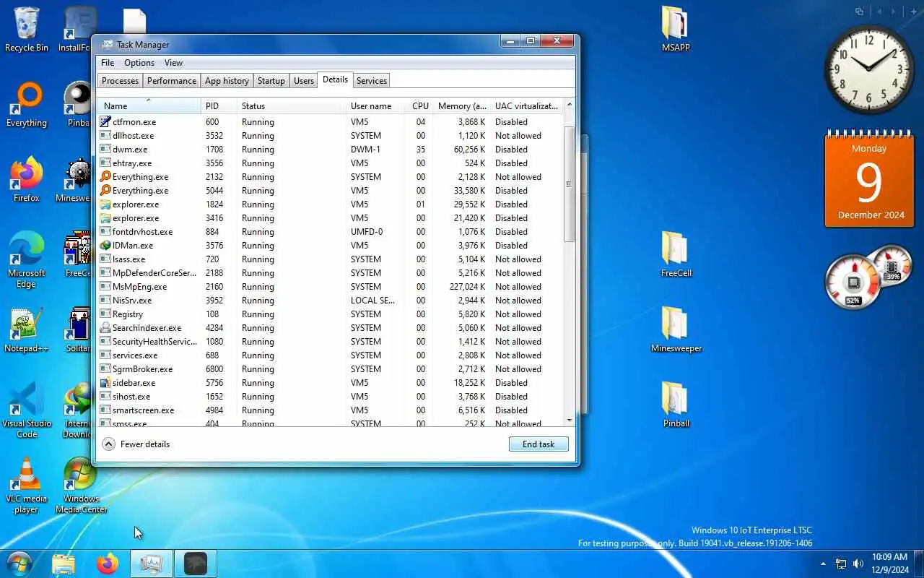Select the fontdrvhost.exe process row
This screenshot has height=578, width=924.
330,232
